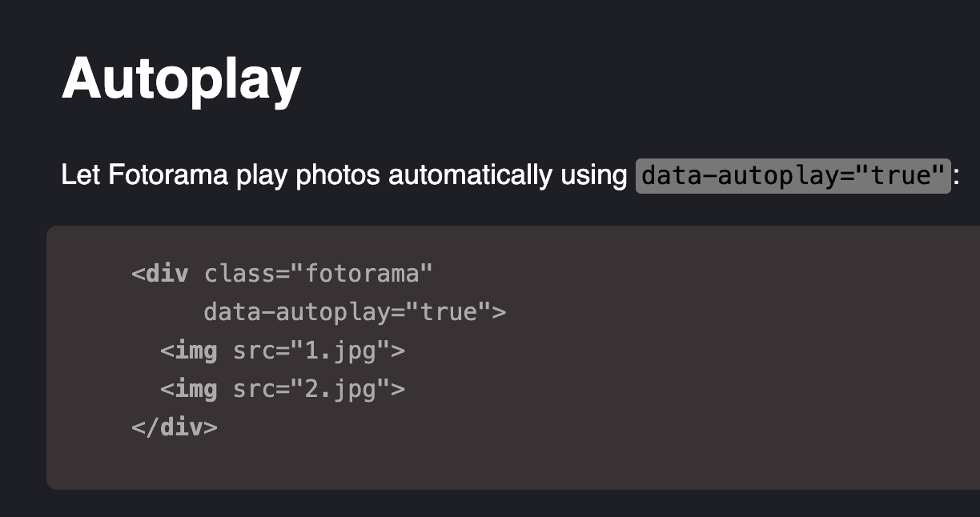980x517 pixels.
Task: Click the opening div tag in code
Action: [x=160, y=274]
